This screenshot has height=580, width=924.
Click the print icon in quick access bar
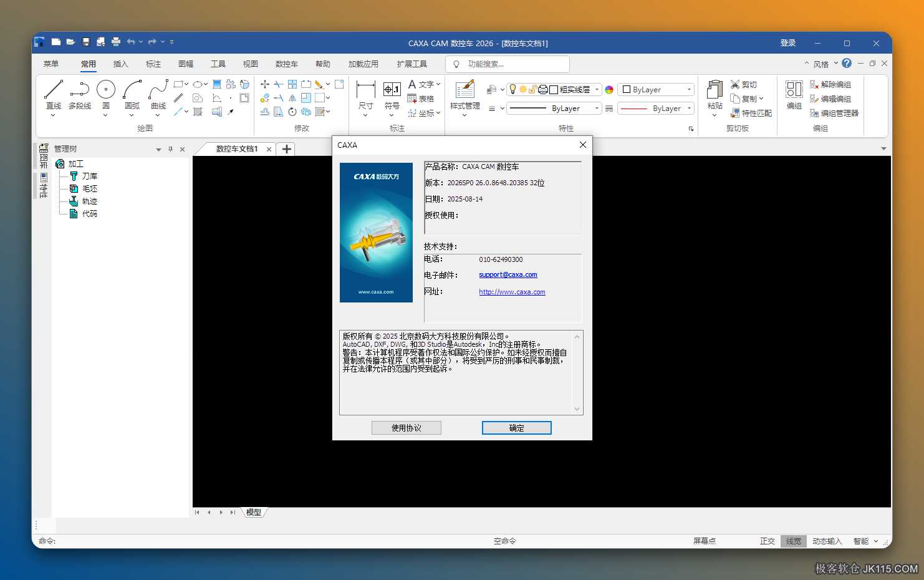[x=116, y=42]
